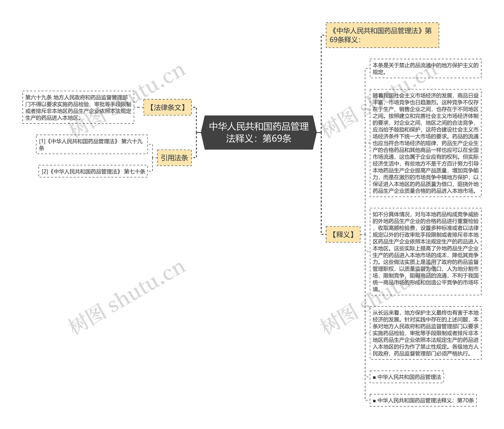This screenshot has height=429, width=504.
Task: Open link 中华人民共和国药品管理法释义：第70条
Action: [423, 400]
